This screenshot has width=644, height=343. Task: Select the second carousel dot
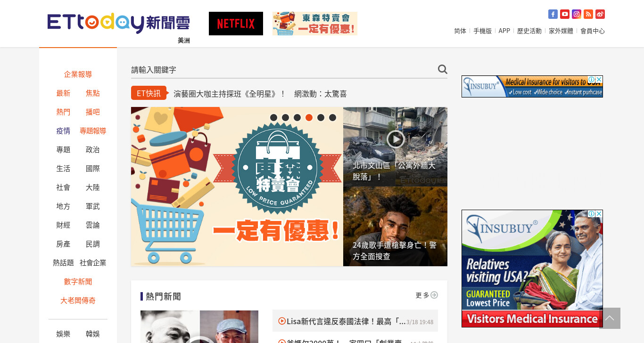(285, 118)
